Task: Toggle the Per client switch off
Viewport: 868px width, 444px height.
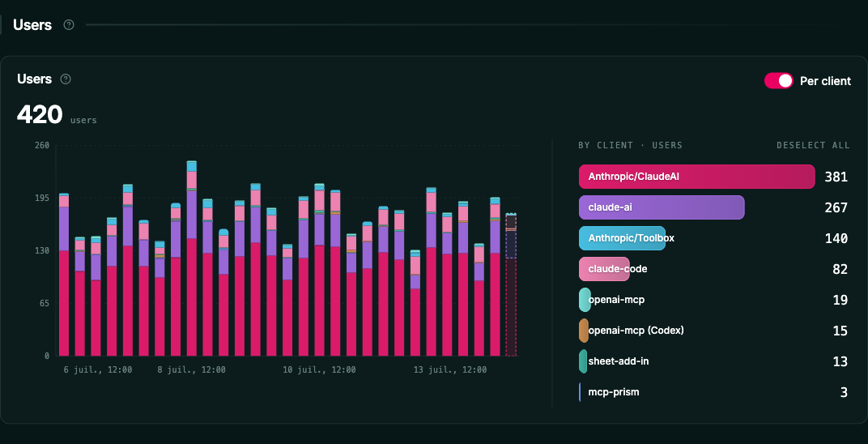Action: (779, 81)
